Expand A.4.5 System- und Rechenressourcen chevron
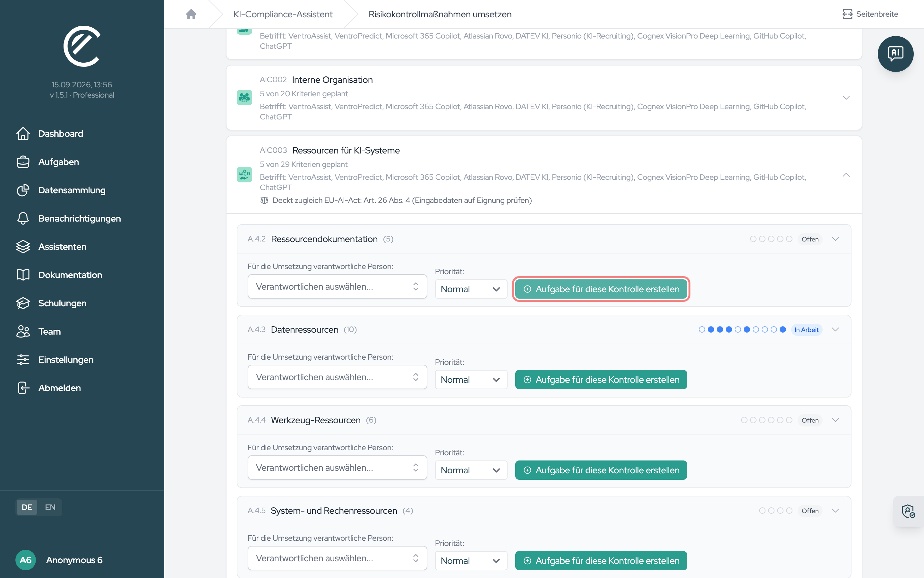Viewport: 924px width, 578px height. (x=835, y=511)
